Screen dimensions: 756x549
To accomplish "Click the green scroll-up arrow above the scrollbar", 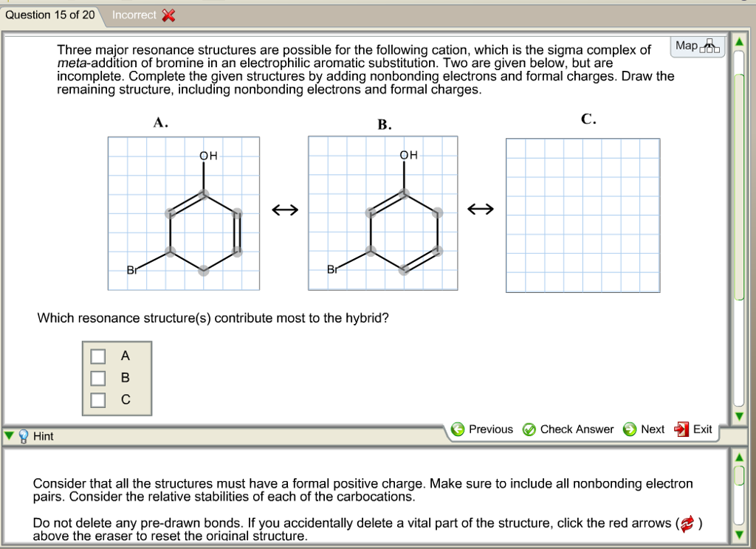I will tap(739, 42).
